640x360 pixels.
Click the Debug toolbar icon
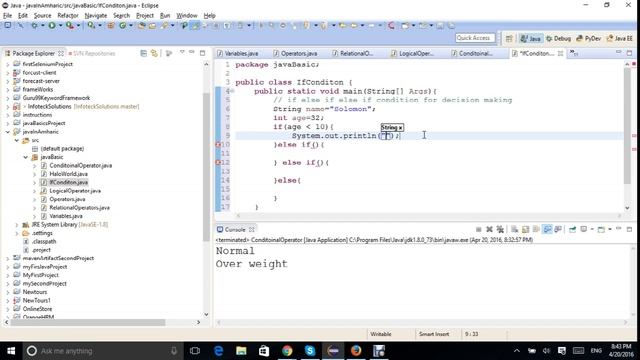tap(34, 25)
